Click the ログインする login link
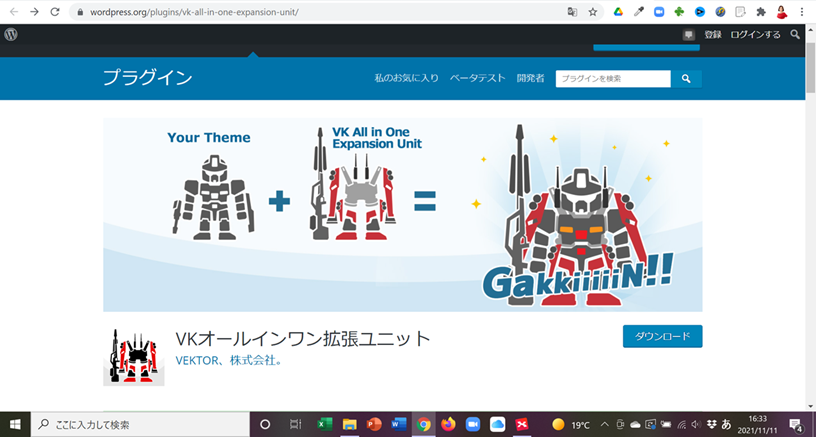The height and width of the screenshot is (437, 816). tap(756, 35)
